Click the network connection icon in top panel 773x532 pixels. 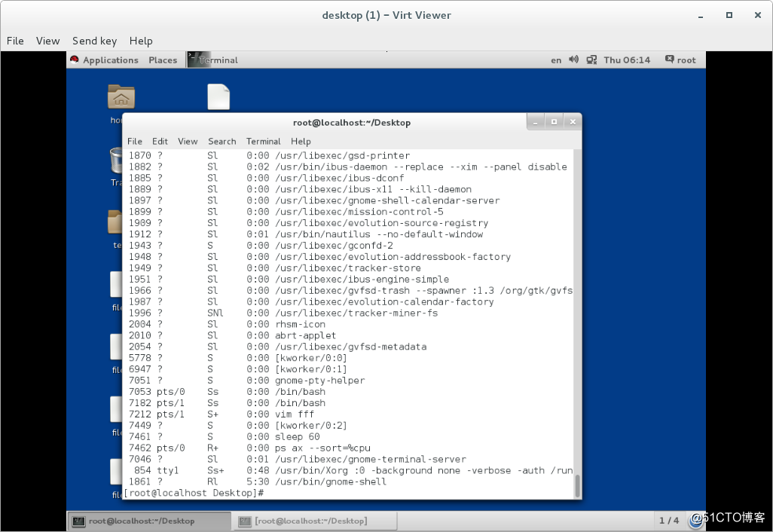point(591,60)
